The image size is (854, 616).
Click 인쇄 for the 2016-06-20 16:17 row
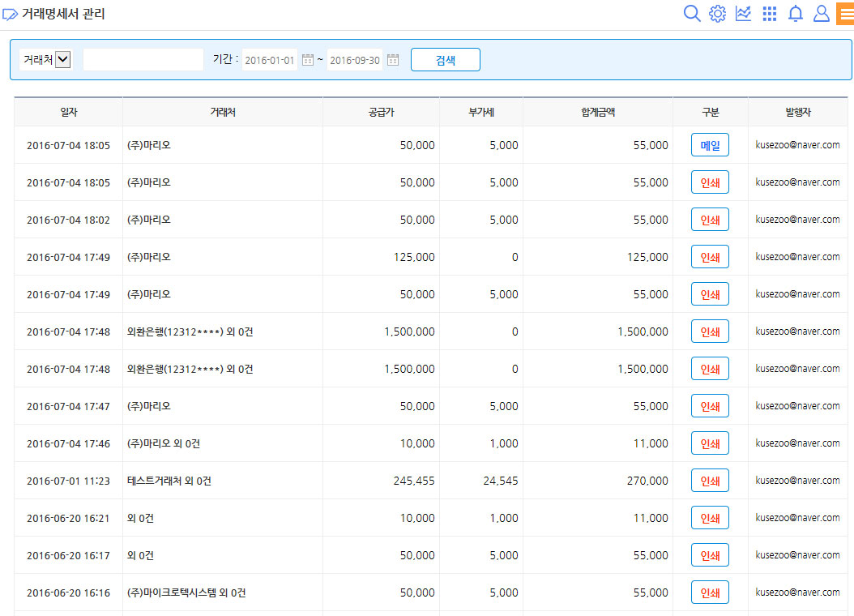click(x=711, y=555)
